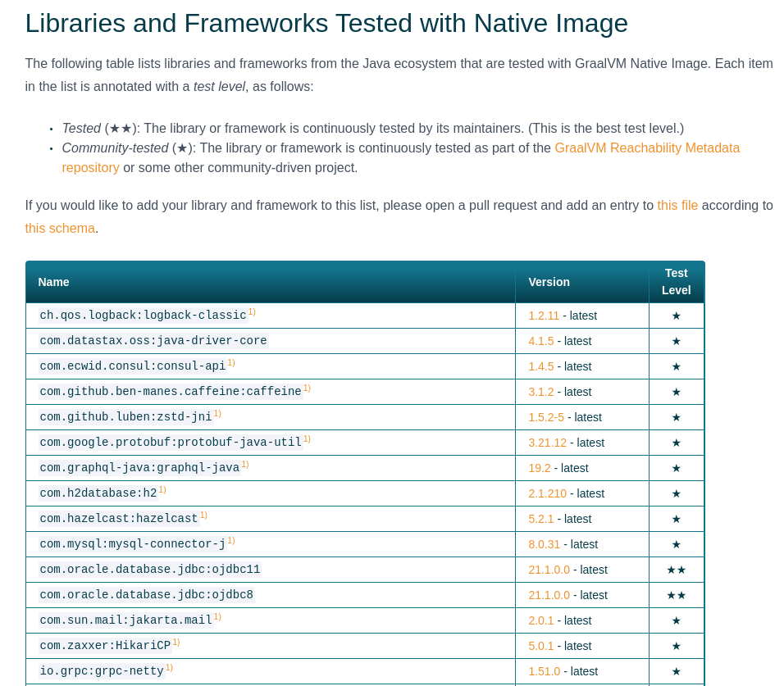The height and width of the screenshot is (686, 784).
Task: Open version 5.2.1 link for hazelcast
Action: (541, 519)
